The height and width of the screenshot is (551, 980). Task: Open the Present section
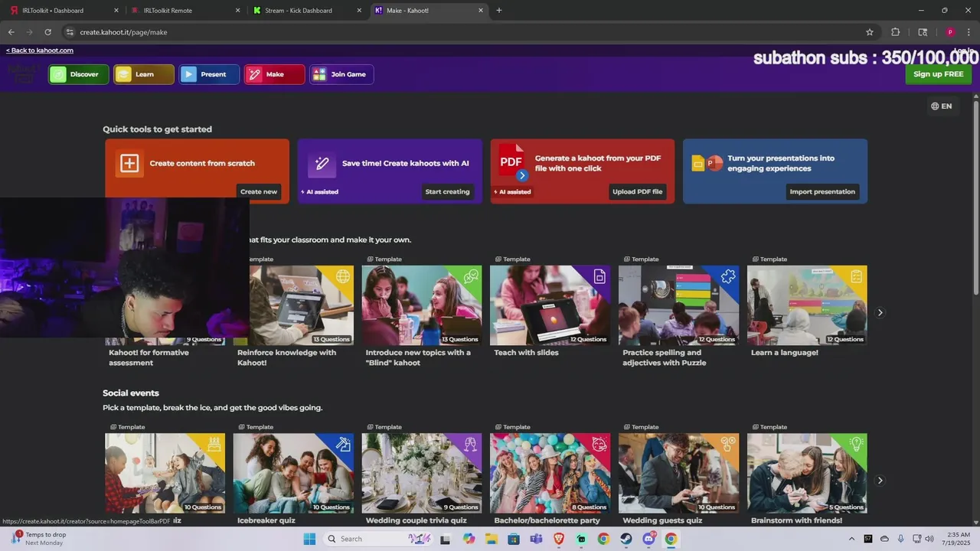[209, 74]
